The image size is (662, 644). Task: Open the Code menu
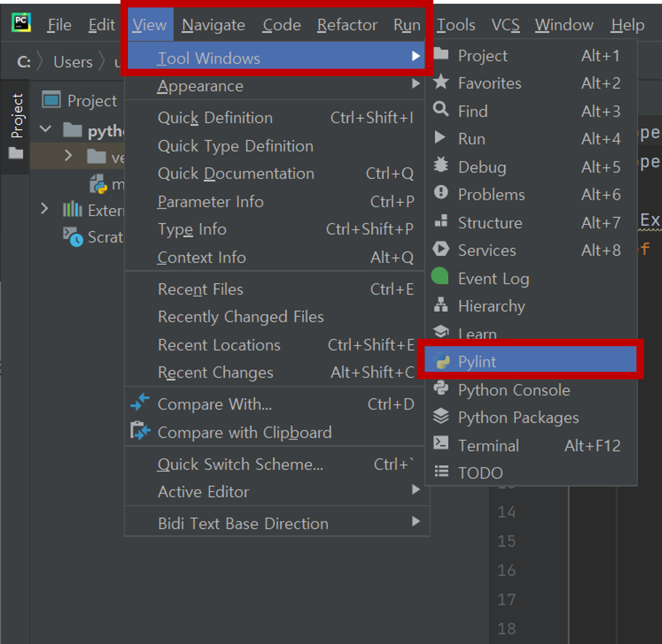281,25
